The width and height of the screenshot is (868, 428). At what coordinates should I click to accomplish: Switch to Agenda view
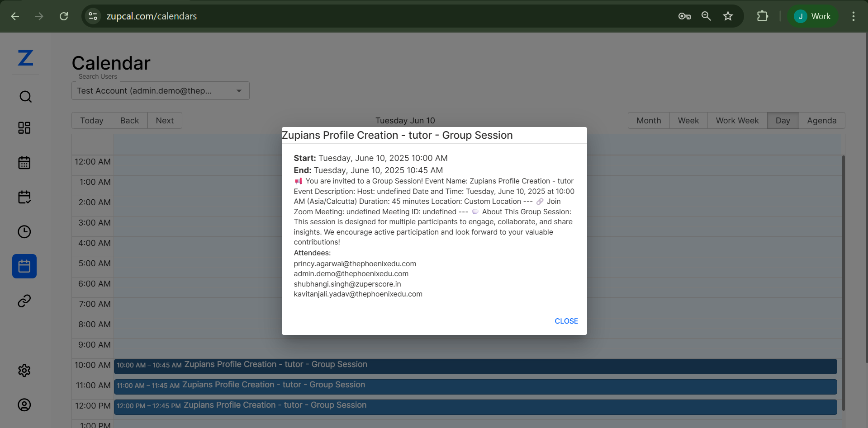tap(821, 121)
